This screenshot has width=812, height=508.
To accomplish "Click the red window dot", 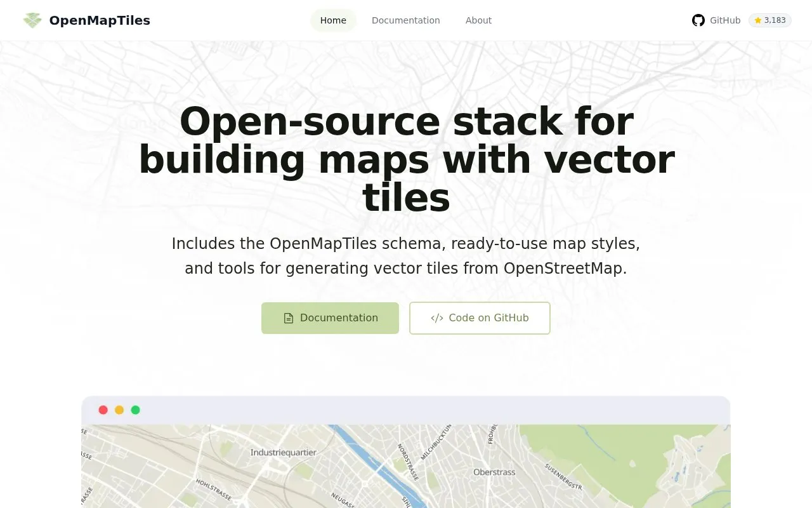I will point(103,410).
